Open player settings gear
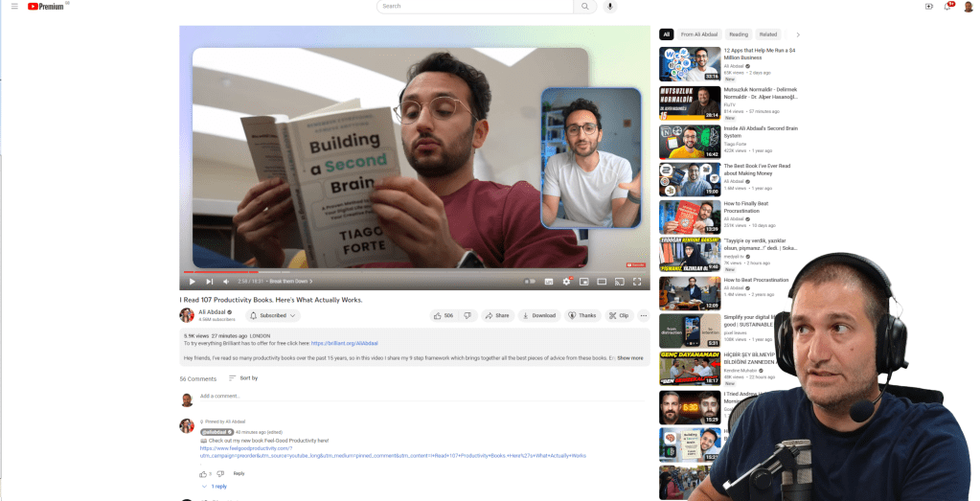The image size is (980, 501). 566,282
